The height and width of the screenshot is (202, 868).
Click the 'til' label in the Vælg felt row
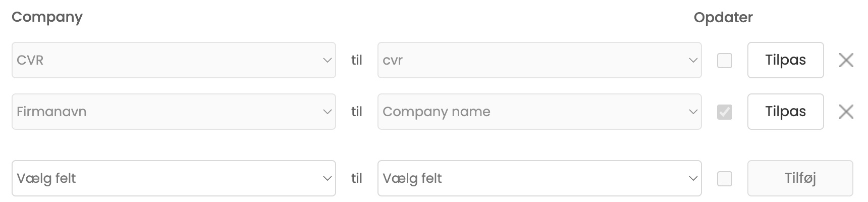[x=356, y=178]
